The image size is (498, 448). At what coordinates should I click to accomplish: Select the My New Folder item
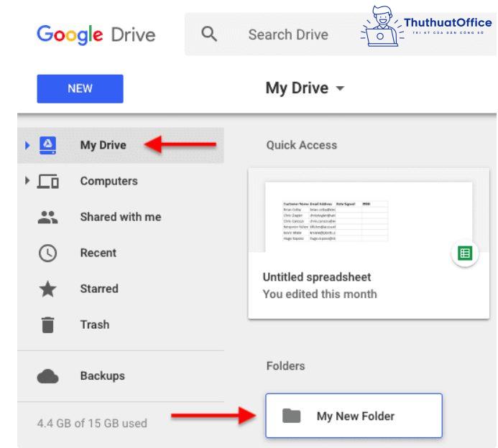click(x=354, y=416)
